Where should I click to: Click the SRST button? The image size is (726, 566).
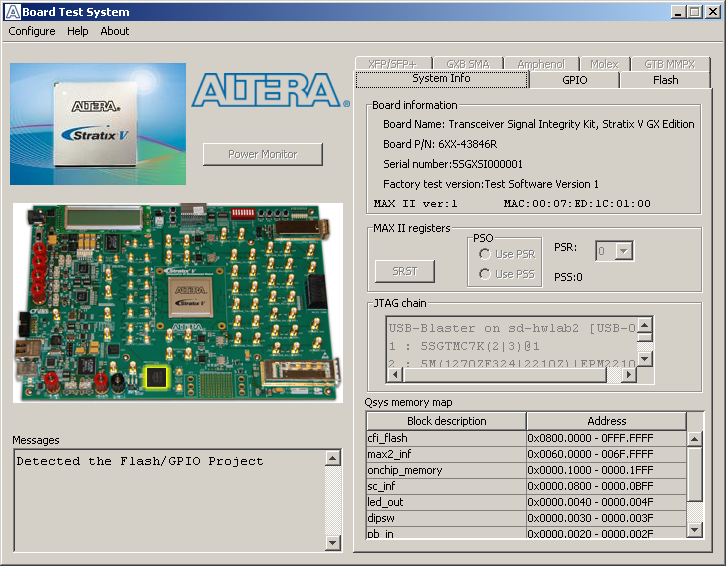(x=405, y=271)
